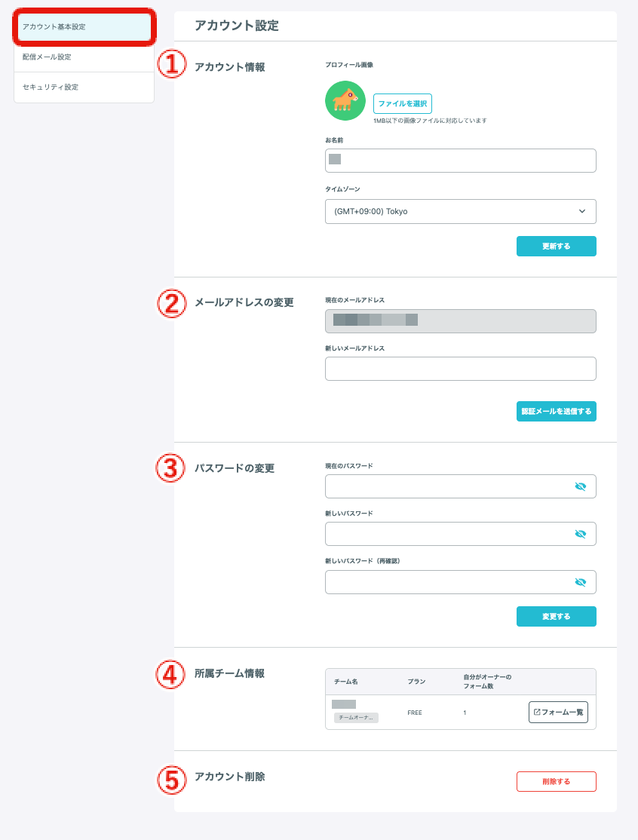Viewport: 638px width, 840px height.
Task: Toggle visibility of the current password field
Action: coord(580,486)
